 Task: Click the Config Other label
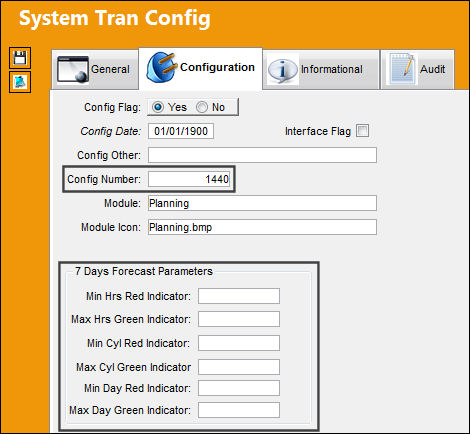coord(109,155)
